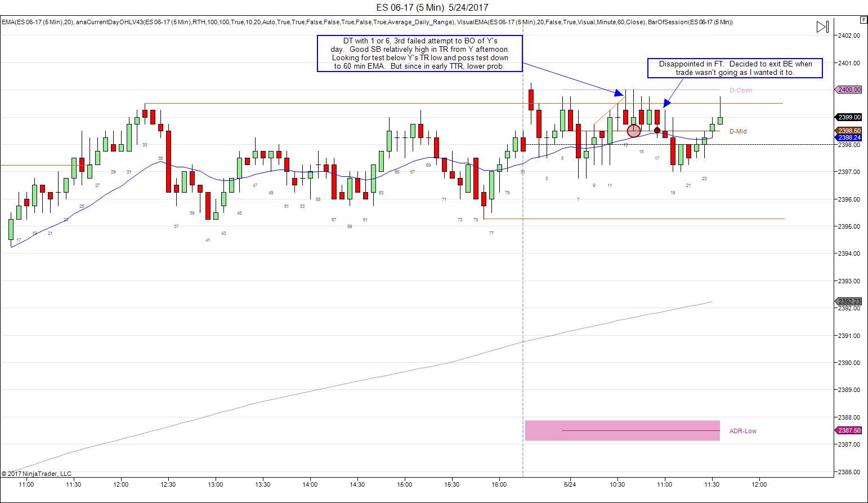
Task: Click the black 2399.00 last price marker
Action: (x=849, y=117)
